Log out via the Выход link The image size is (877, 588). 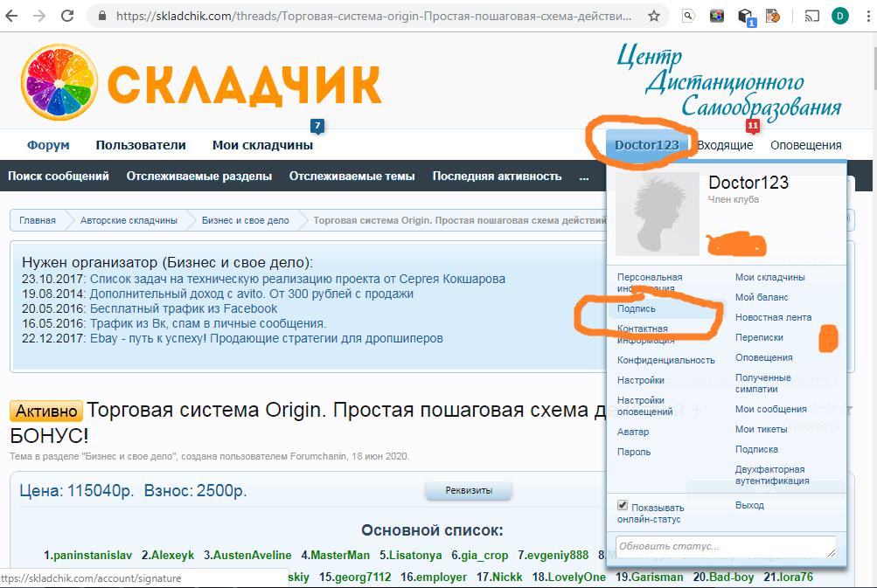pyautogui.click(x=751, y=505)
